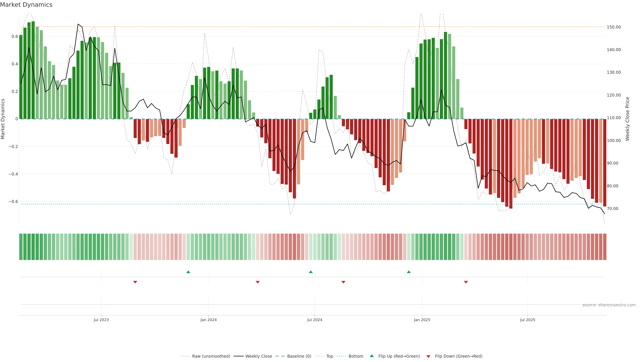Click the Flip Up green triangle legend icon
The image size is (644, 362).
pyautogui.click(x=372, y=356)
